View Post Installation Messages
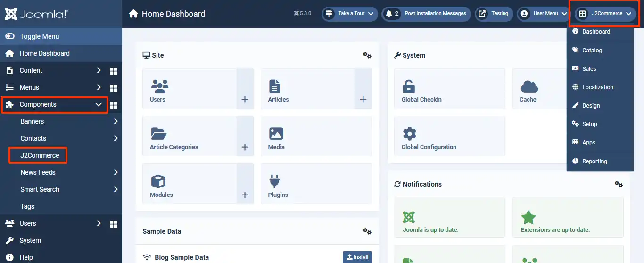 [427, 14]
